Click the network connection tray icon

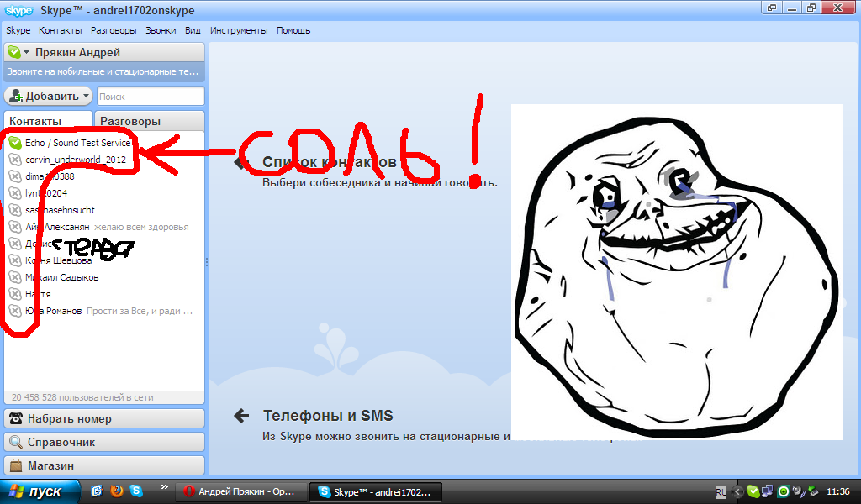pyautogui.click(x=767, y=492)
